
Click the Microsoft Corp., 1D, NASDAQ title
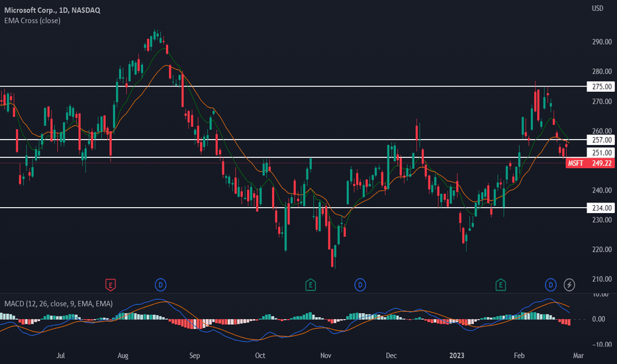click(52, 10)
